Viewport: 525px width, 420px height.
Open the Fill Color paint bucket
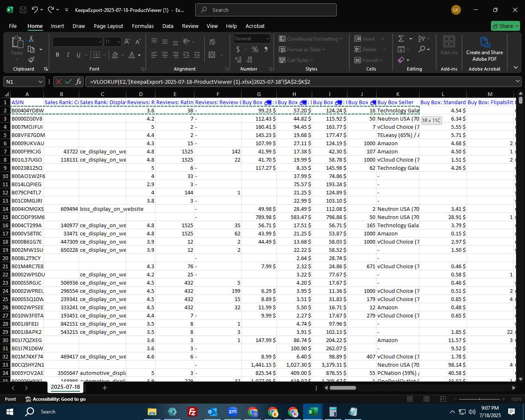pos(115,55)
